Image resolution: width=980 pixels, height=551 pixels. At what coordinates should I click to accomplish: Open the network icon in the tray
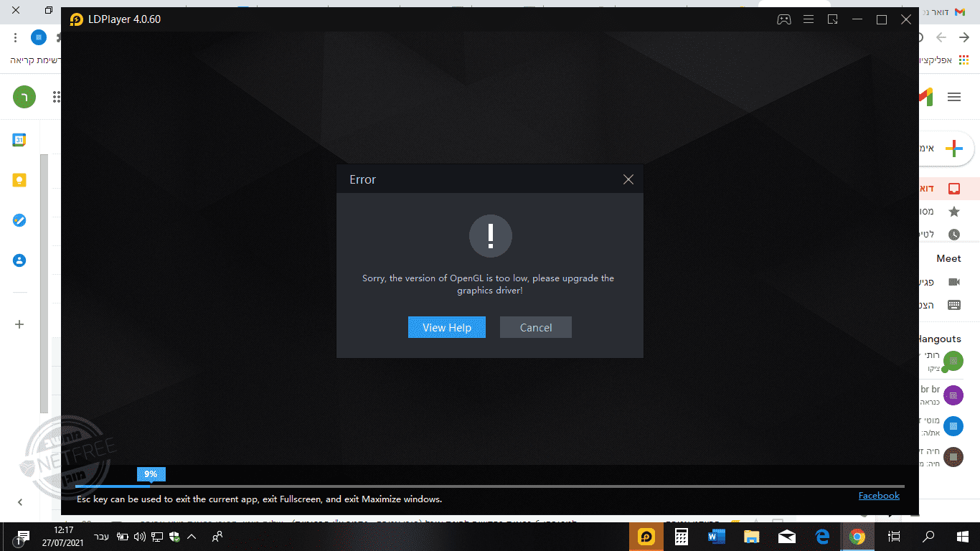157,537
